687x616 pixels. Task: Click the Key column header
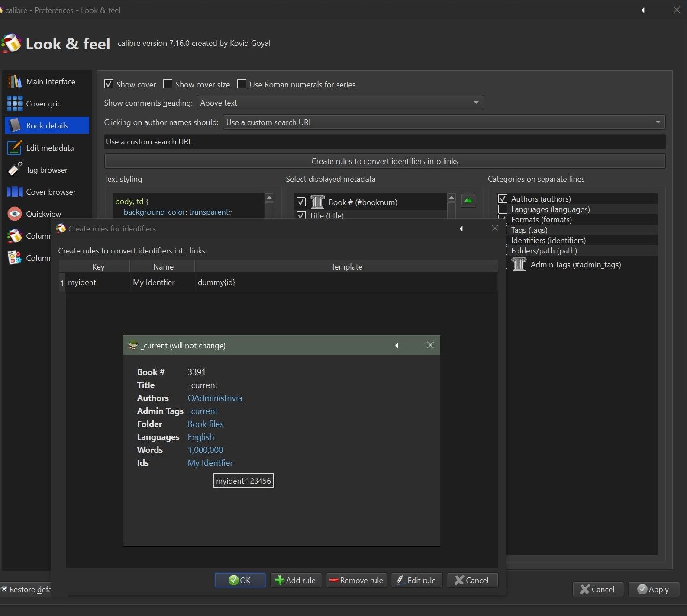point(98,266)
